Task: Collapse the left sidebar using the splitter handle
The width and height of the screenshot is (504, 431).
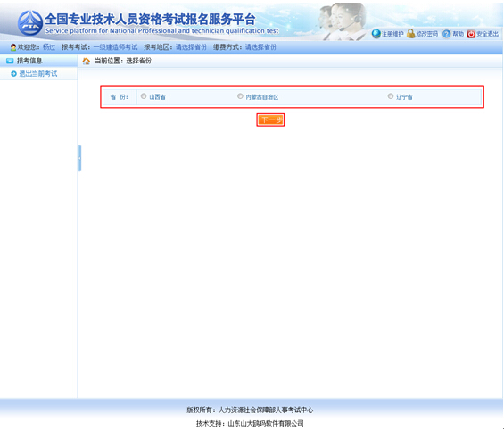Action: point(79,158)
